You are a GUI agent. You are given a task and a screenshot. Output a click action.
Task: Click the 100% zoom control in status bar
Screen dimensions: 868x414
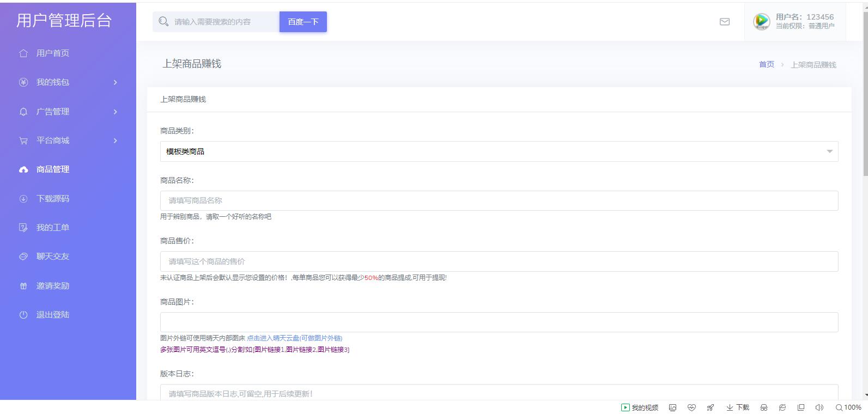848,407
